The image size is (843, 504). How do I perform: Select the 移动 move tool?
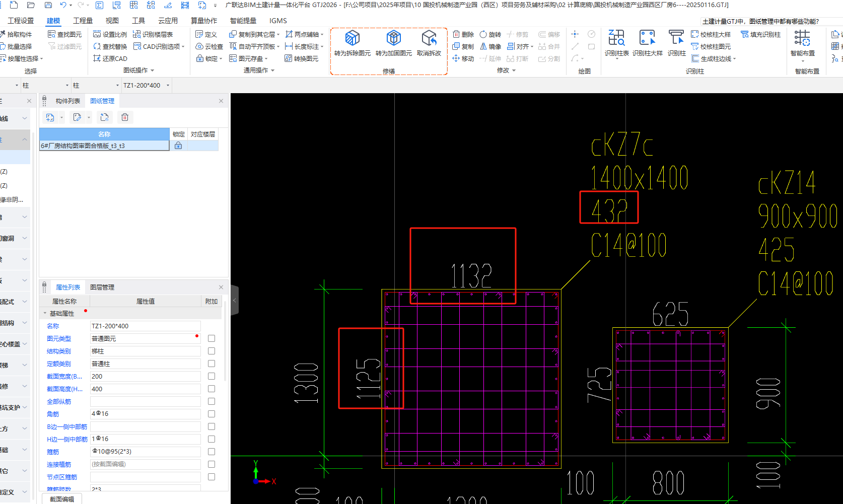click(463, 58)
